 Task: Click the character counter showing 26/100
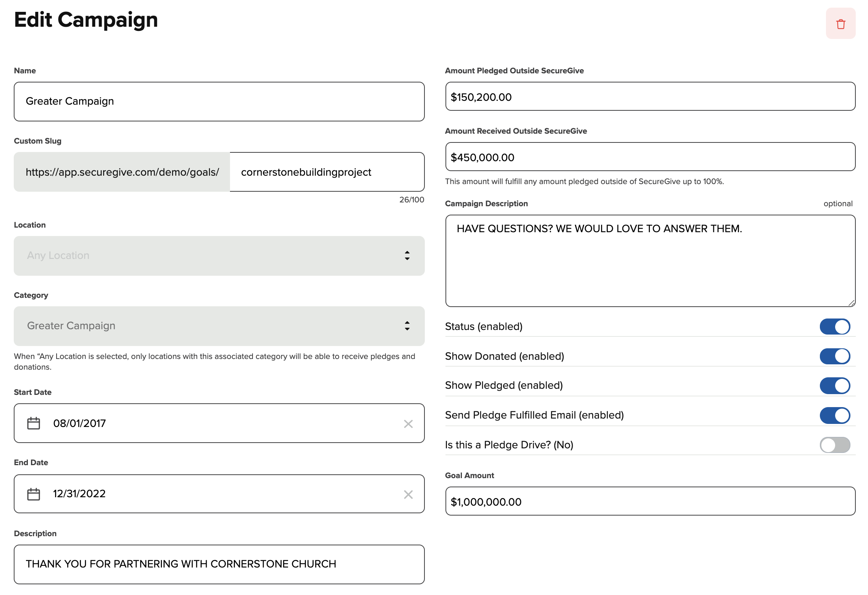[411, 199]
